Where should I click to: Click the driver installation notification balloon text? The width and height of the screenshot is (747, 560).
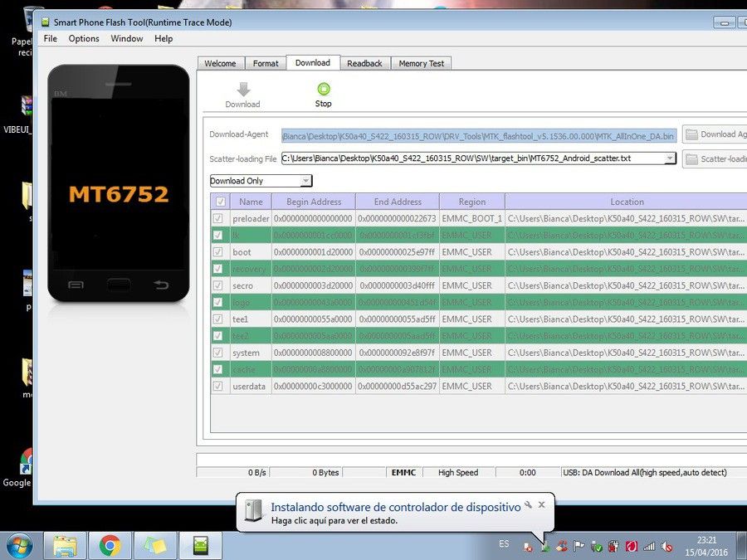point(396,508)
